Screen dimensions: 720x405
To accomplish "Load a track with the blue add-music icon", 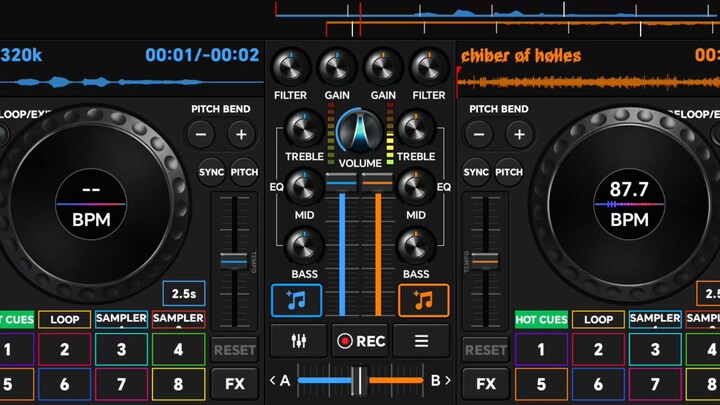I will point(297,300).
